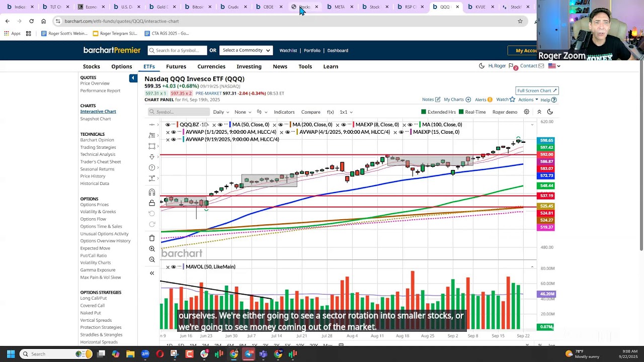Open the chart type dropdown

tap(261, 112)
